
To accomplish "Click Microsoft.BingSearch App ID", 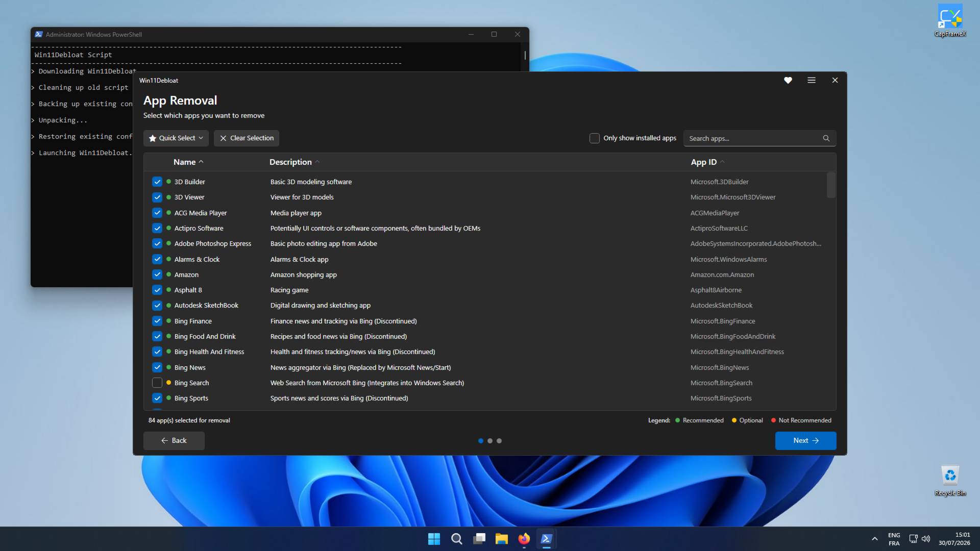I will coord(721,383).
